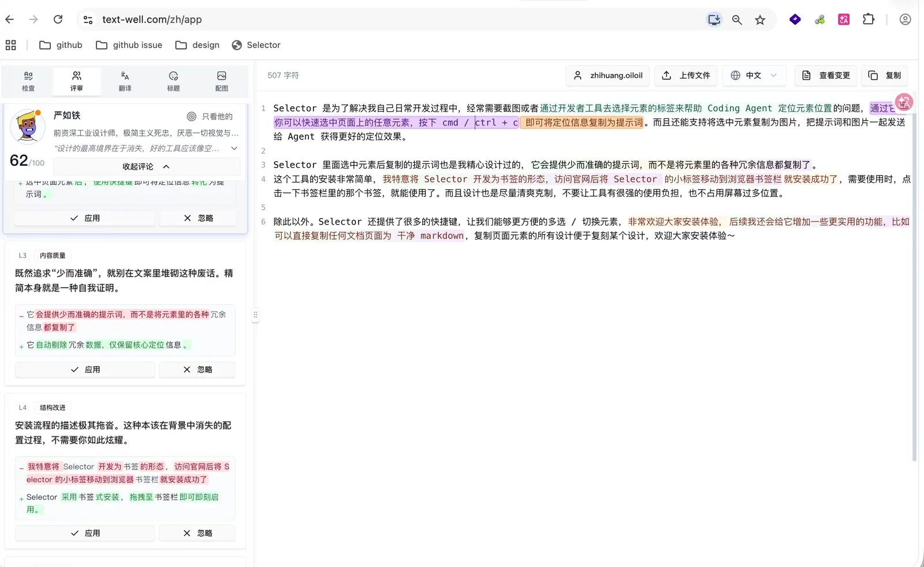The image size is (924, 567).
Task: Click the 结构改进 tag
Action: [x=53, y=408]
